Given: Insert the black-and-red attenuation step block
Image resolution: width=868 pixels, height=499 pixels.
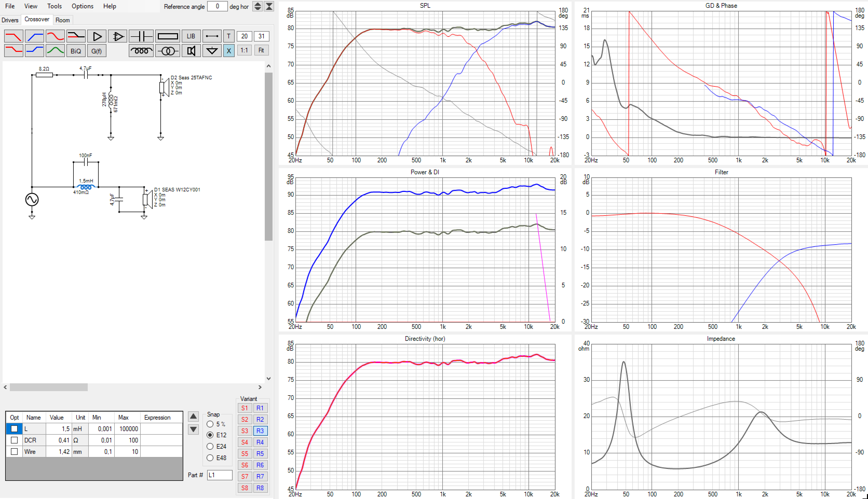Looking at the screenshot, I should click(x=76, y=36).
